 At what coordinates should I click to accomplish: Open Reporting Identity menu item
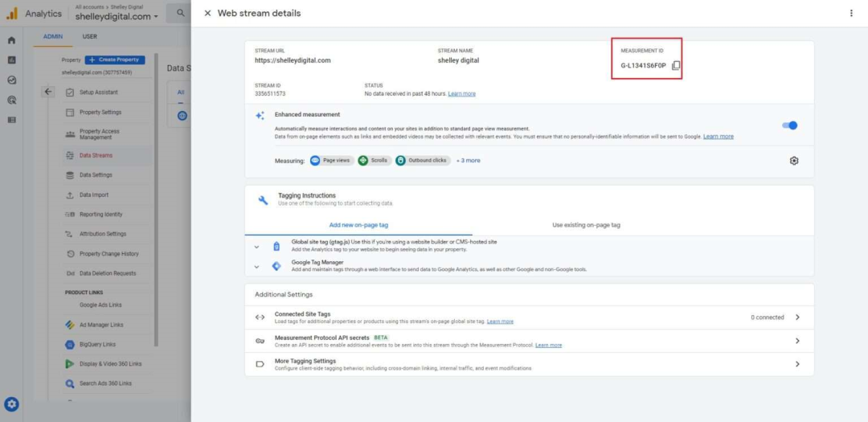(x=100, y=215)
